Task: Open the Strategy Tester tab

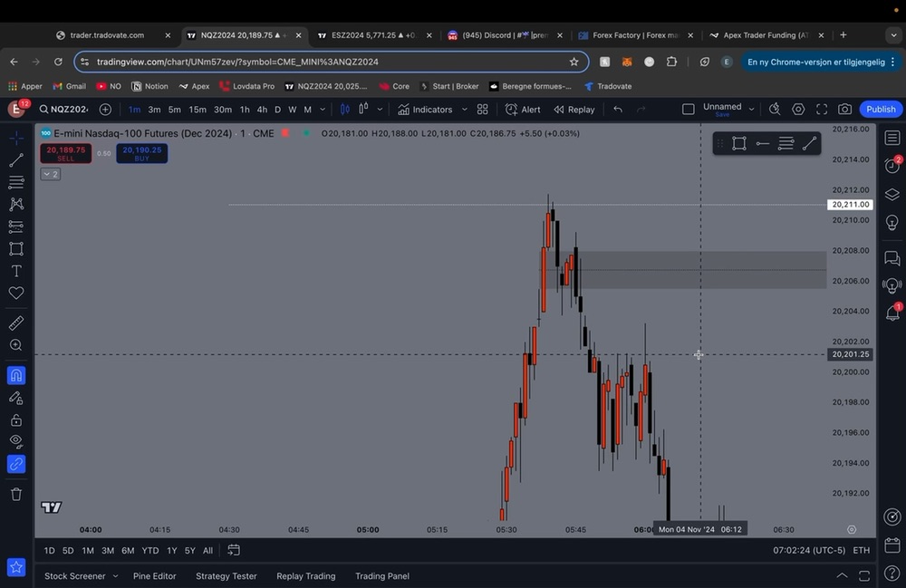Action: [226, 576]
